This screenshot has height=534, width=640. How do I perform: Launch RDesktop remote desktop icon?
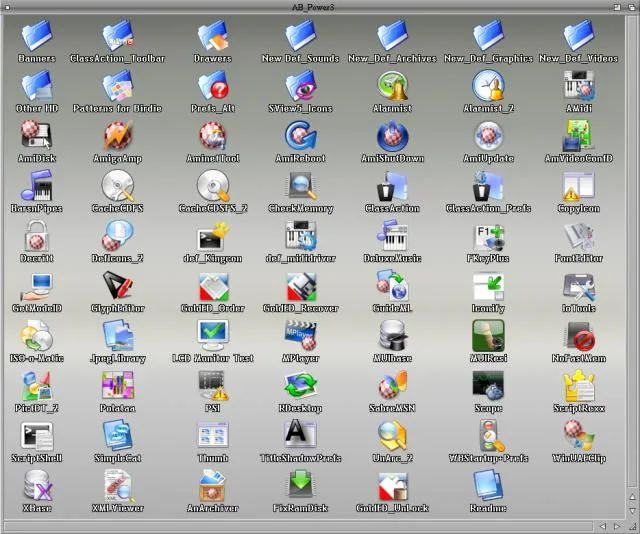pyautogui.click(x=300, y=385)
